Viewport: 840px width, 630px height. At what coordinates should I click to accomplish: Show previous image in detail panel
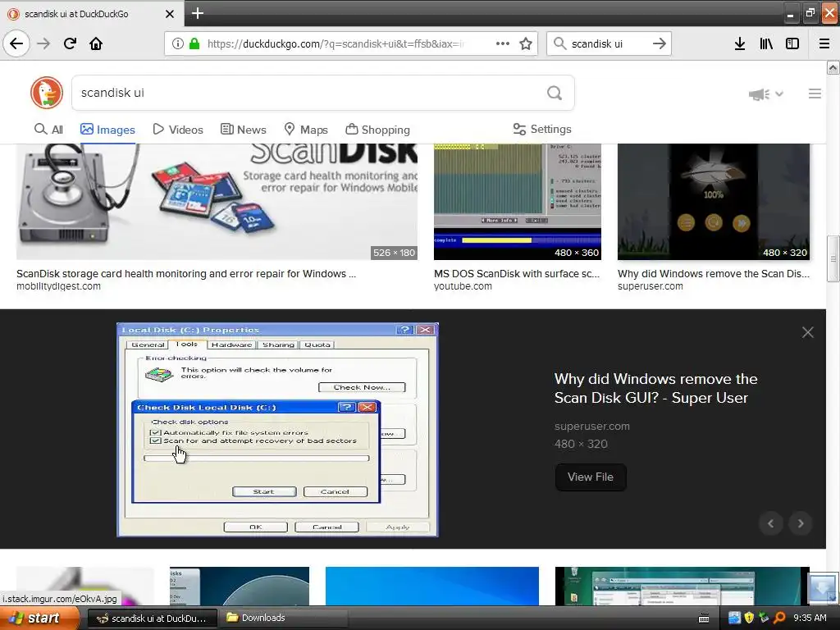click(771, 523)
